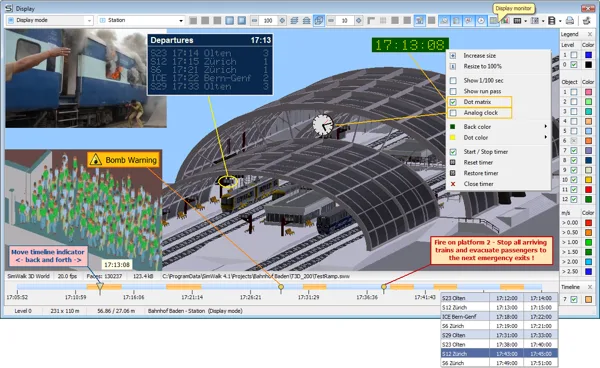This screenshot has width=600, height=368.
Task: Expand the Dot color submenu arrow
Action: pyautogui.click(x=546, y=137)
